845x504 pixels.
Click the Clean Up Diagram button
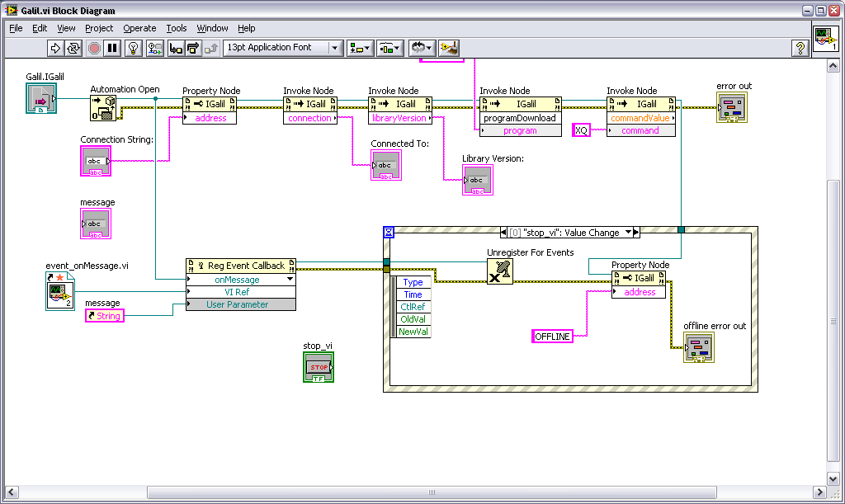449,48
